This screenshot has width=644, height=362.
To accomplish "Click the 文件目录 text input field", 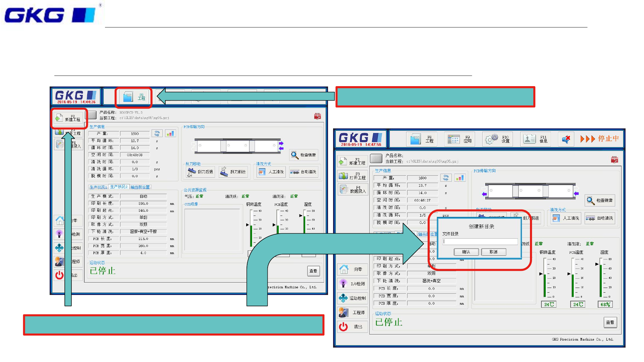I will [480, 241].
